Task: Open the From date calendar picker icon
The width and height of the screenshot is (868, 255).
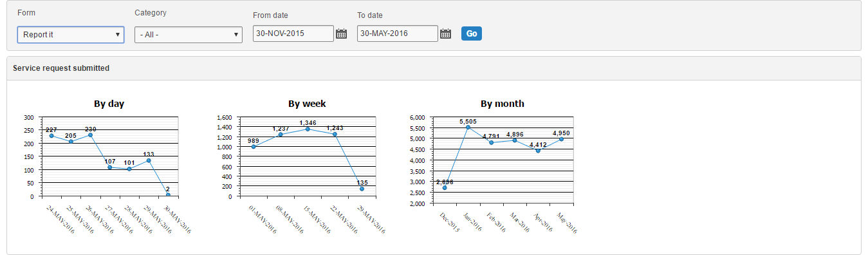Action: click(x=341, y=33)
